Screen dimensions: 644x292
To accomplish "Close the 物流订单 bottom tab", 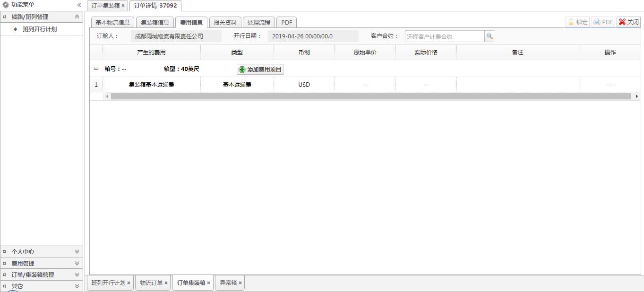I will coord(166,283).
